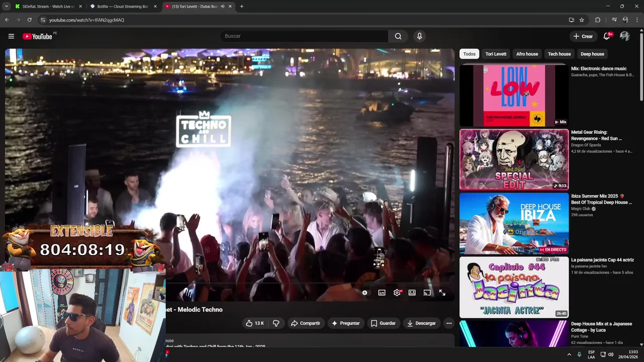Open Deep House Ibiza live thumbnail
Image resolution: width=644 pixels, height=362 pixels.
pyautogui.click(x=514, y=223)
